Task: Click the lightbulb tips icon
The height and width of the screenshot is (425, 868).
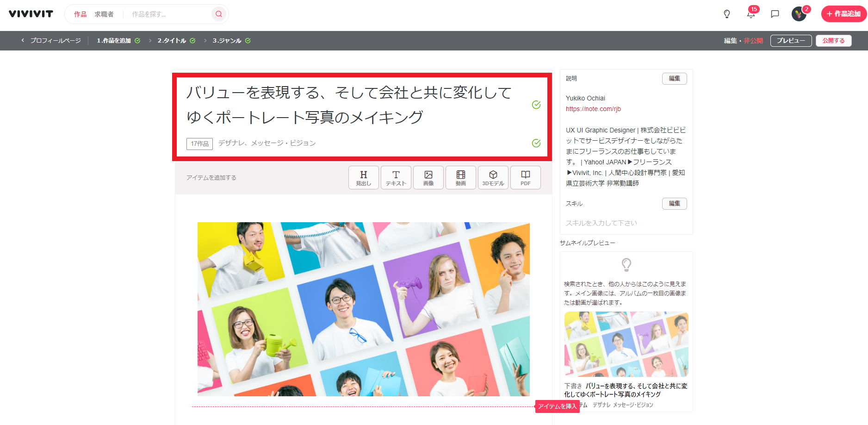Action: (x=726, y=14)
